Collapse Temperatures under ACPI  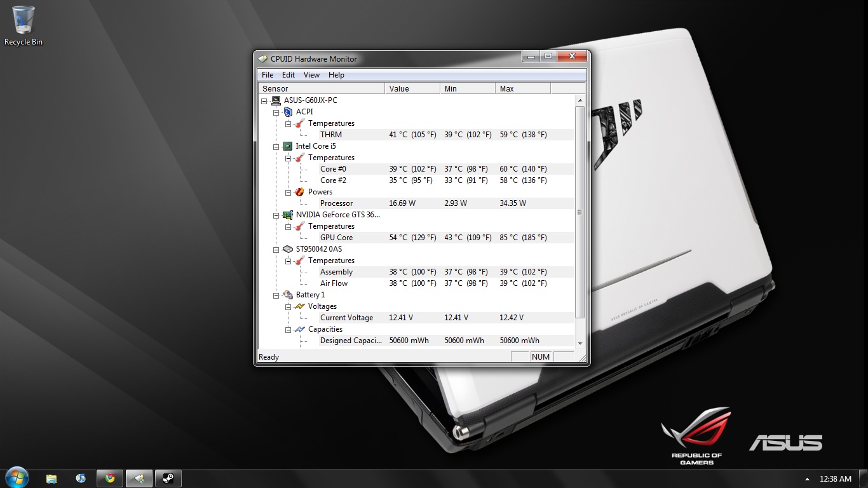point(288,123)
